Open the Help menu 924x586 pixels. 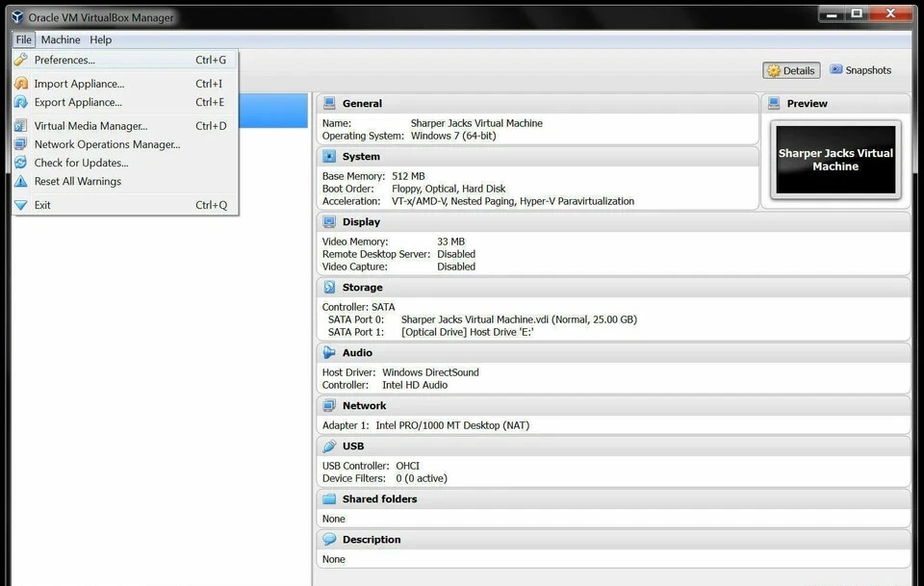coord(99,39)
